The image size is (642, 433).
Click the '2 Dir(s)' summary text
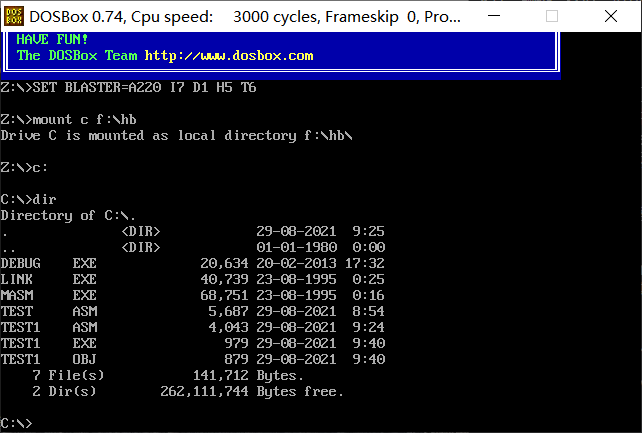(x=64, y=391)
